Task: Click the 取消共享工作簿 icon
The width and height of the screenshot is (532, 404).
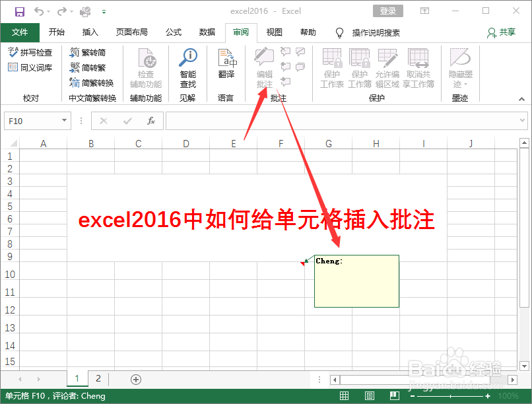Action: point(418,57)
